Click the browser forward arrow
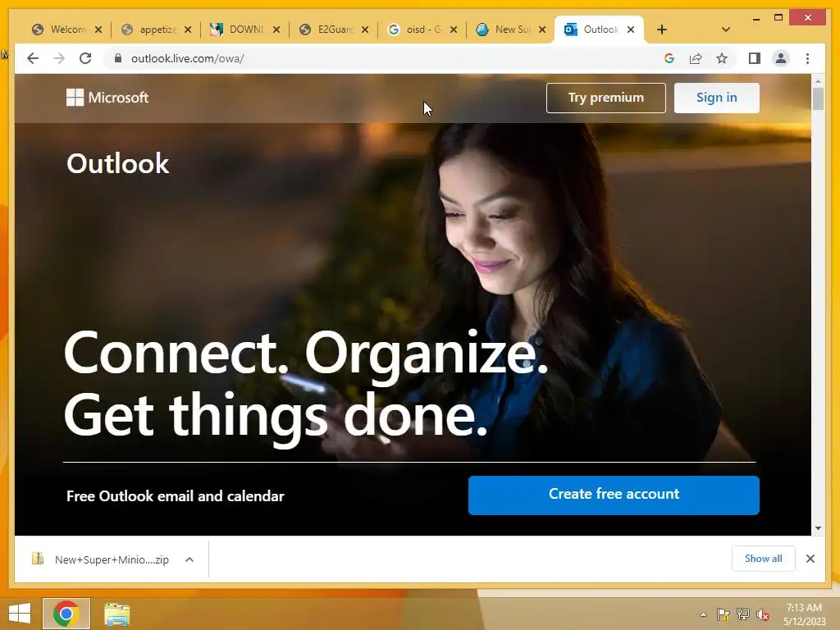This screenshot has height=630, width=840. [x=59, y=58]
